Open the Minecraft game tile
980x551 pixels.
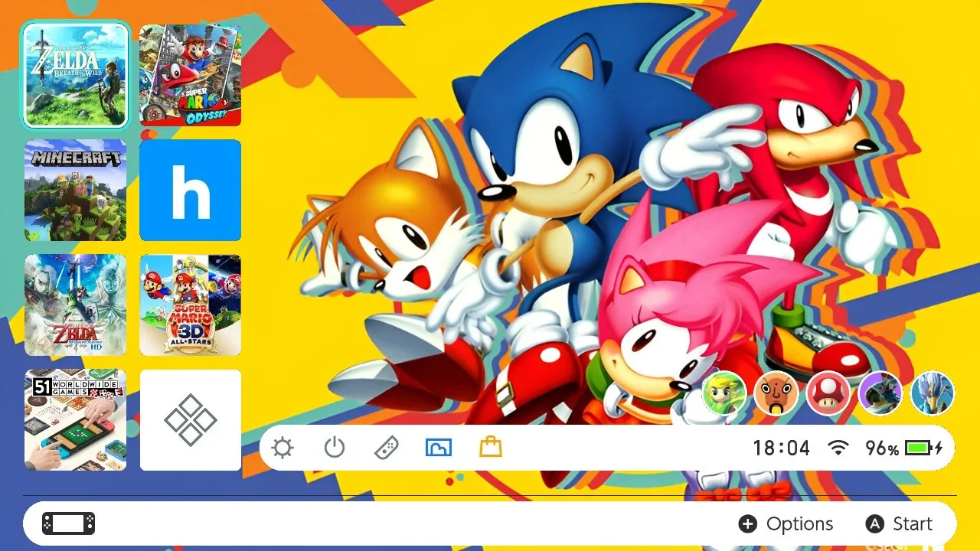[76, 190]
